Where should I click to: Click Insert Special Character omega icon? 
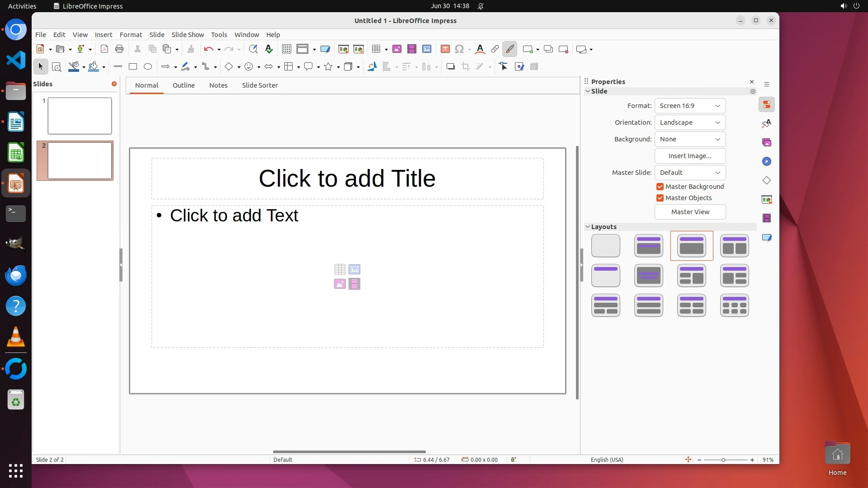click(459, 49)
